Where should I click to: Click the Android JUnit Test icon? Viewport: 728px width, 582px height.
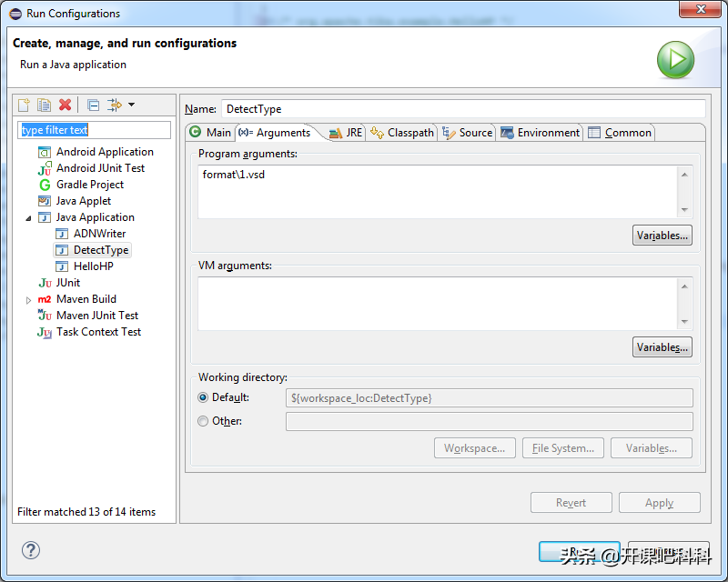45,168
